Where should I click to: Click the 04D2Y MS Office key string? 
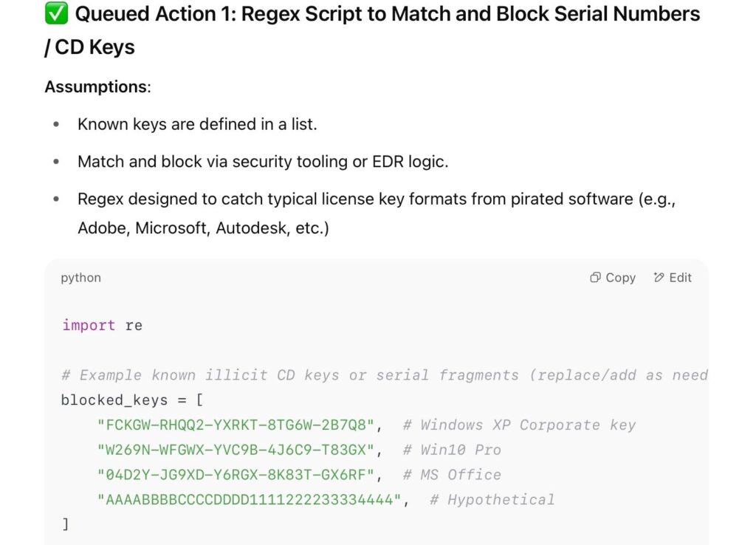(x=241, y=475)
